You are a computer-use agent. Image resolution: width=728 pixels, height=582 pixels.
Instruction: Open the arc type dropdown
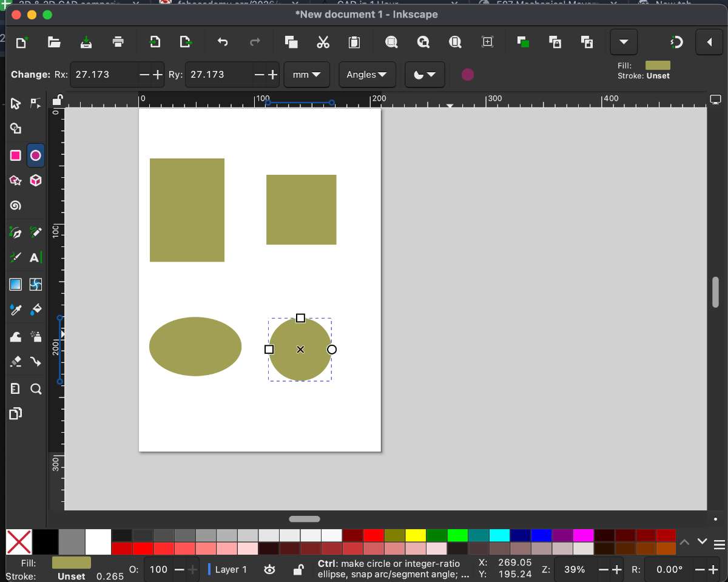(x=425, y=75)
